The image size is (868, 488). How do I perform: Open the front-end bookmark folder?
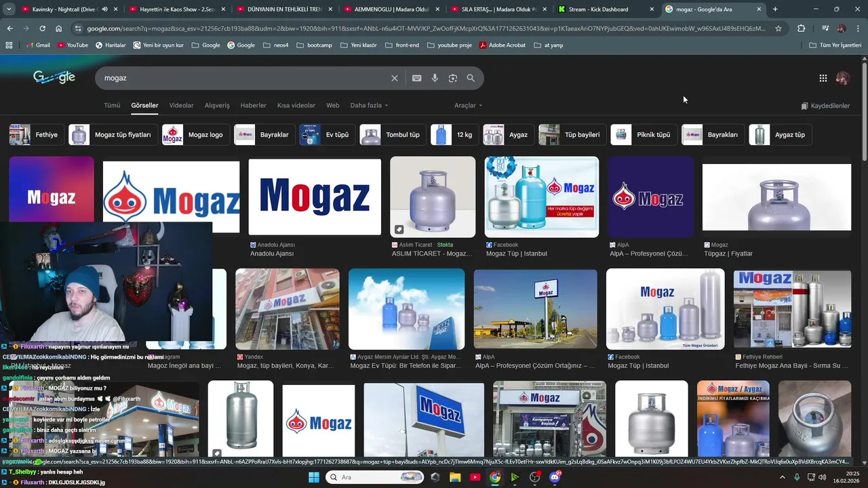click(402, 45)
